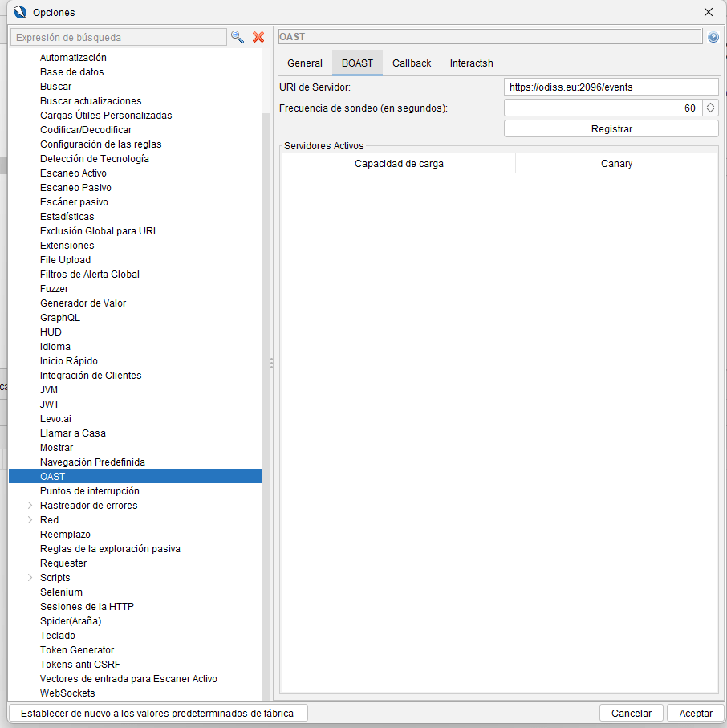This screenshot has height=728, width=727.
Task: Click the Cancelar button
Action: (x=632, y=713)
